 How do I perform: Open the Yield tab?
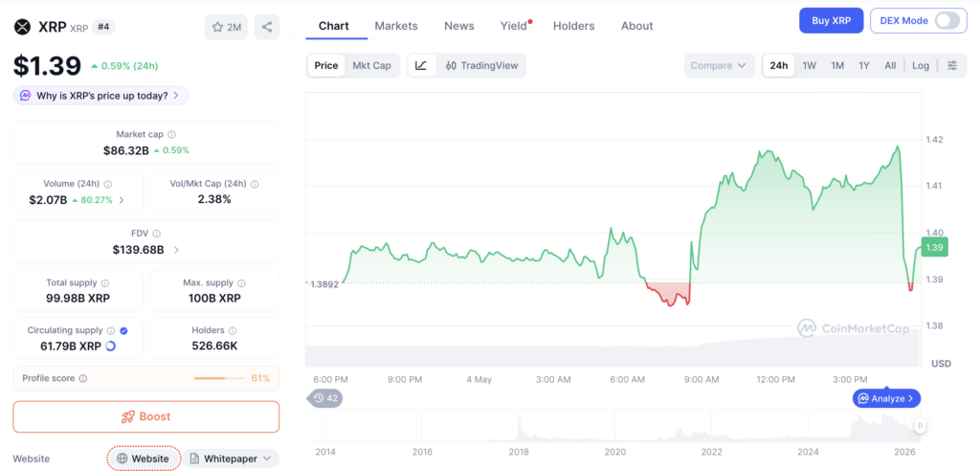[x=515, y=26]
